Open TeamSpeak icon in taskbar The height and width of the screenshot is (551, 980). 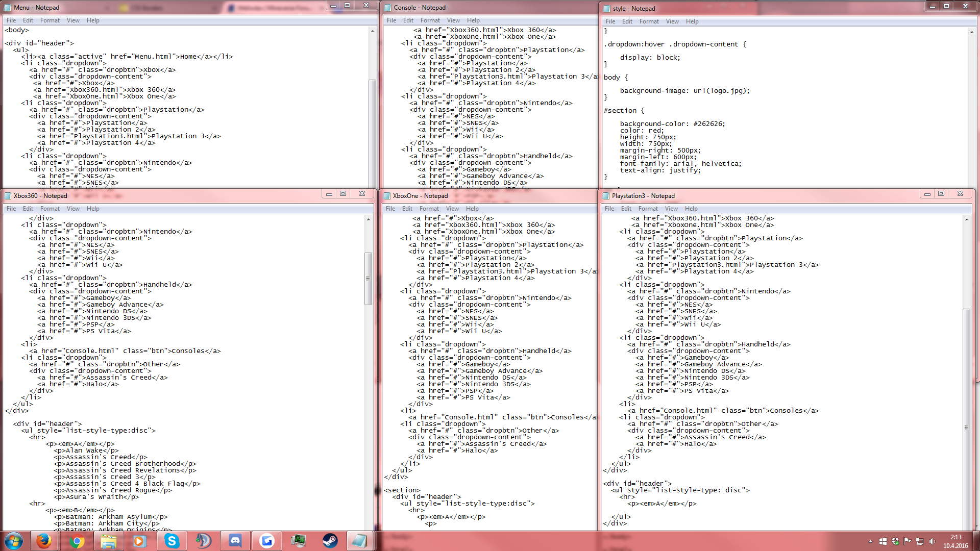click(x=204, y=541)
